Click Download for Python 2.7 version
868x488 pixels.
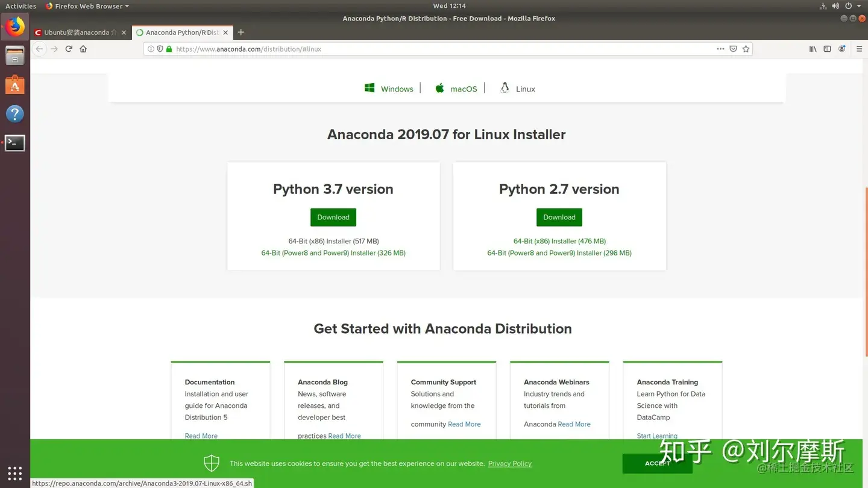click(559, 217)
